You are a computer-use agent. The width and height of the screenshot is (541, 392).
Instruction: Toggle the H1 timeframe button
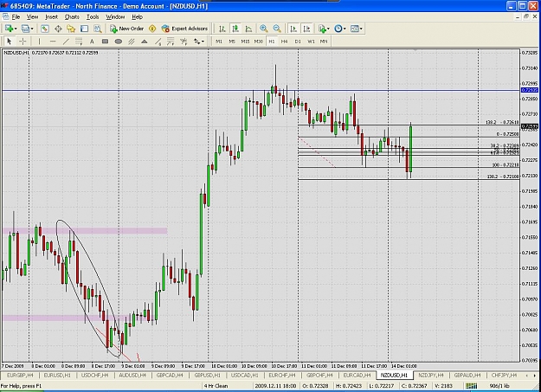click(x=272, y=42)
